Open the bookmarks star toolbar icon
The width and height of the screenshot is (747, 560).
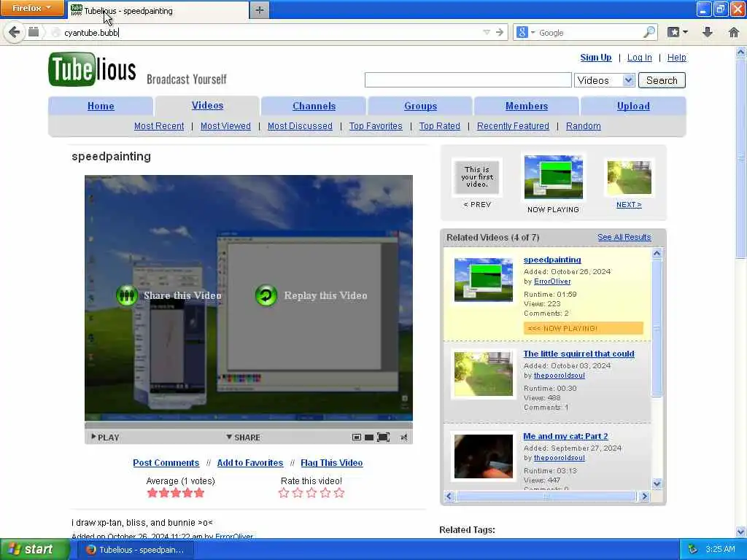point(673,32)
